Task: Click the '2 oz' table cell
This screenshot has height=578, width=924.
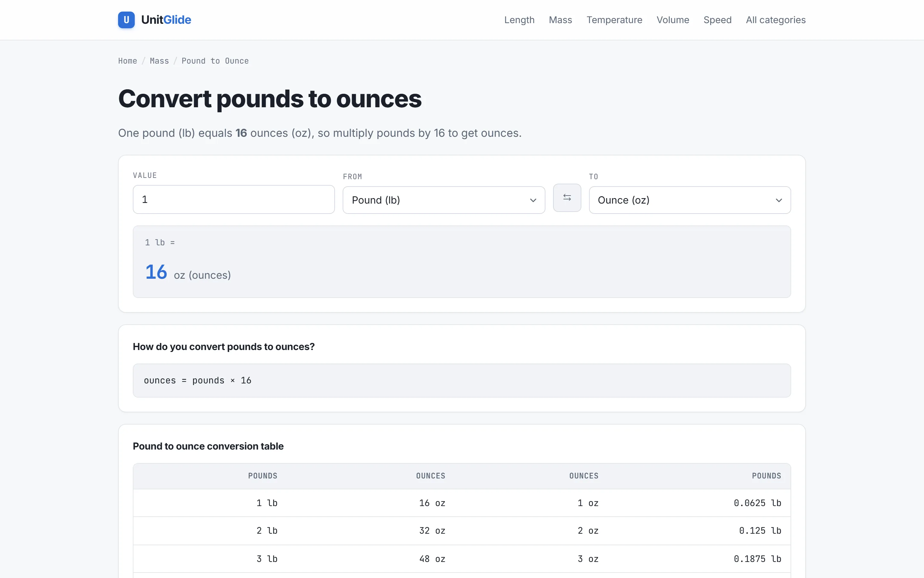Action: pos(588,530)
